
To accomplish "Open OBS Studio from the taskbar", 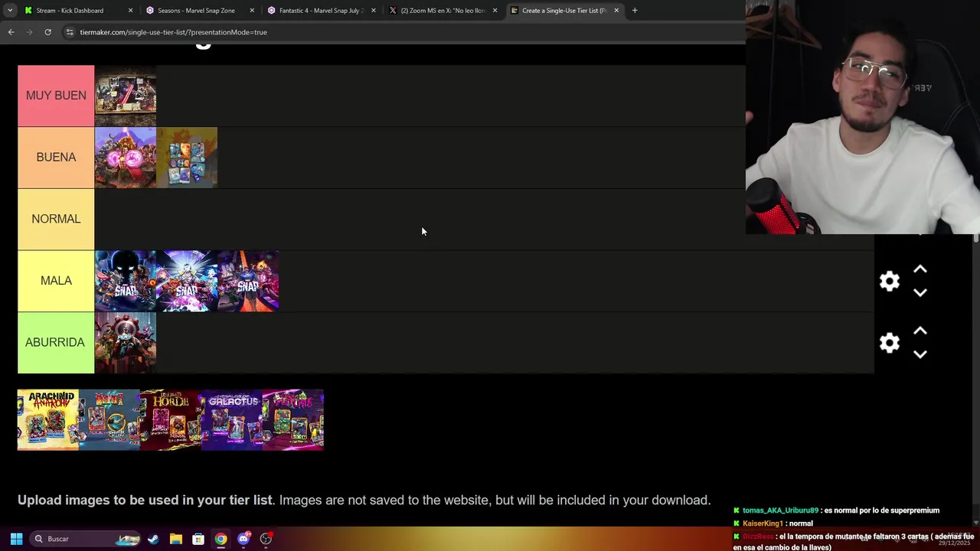I will (266, 539).
